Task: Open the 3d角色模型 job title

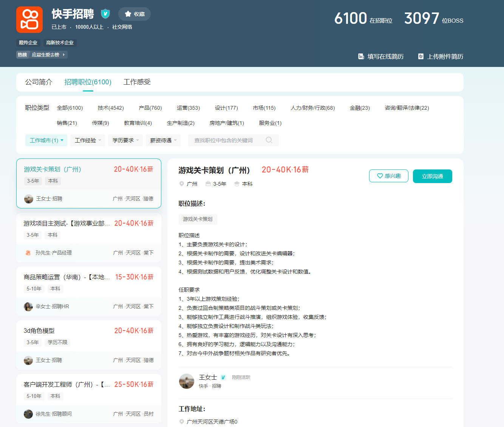Action: pos(39,331)
